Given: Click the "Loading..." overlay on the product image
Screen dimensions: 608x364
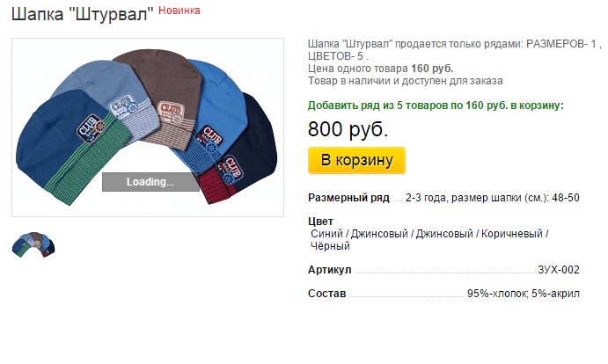Looking at the screenshot, I should 150,182.
